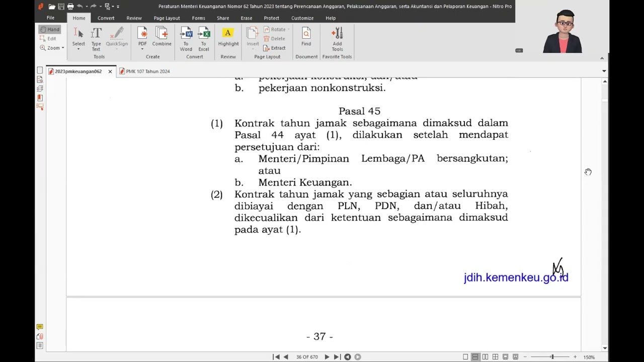The image size is (644, 362).
Task: Click the zoom out minus button
Action: [525, 357]
